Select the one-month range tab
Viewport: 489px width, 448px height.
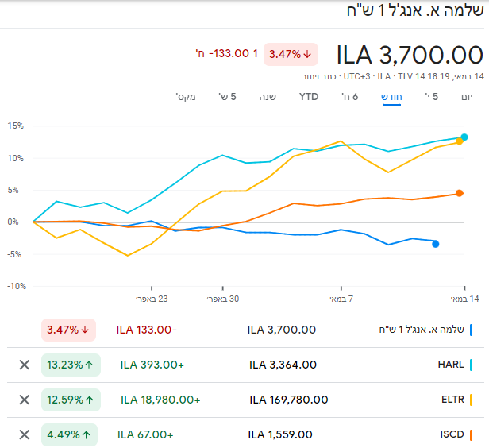click(392, 96)
